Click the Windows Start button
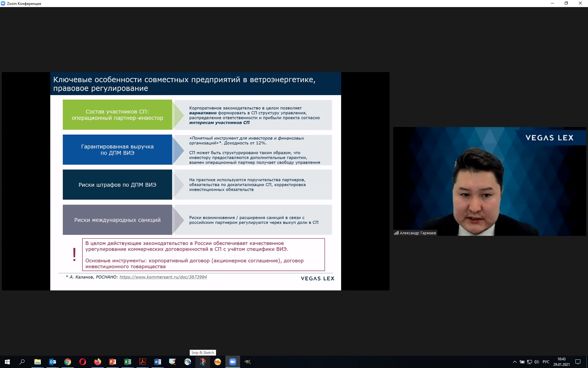The width and height of the screenshot is (588, 368). [x=7, y=362]
